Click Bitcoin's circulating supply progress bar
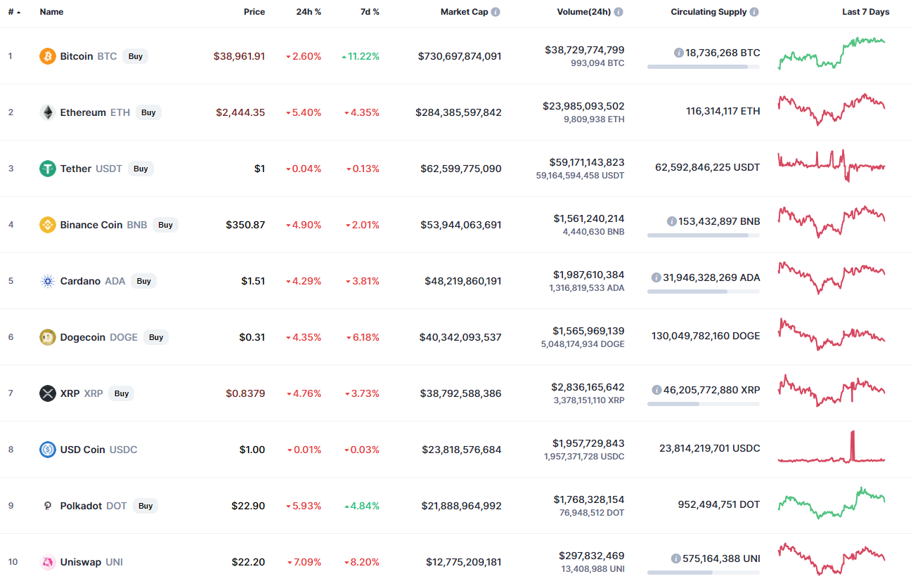 [x=703, y=67]
